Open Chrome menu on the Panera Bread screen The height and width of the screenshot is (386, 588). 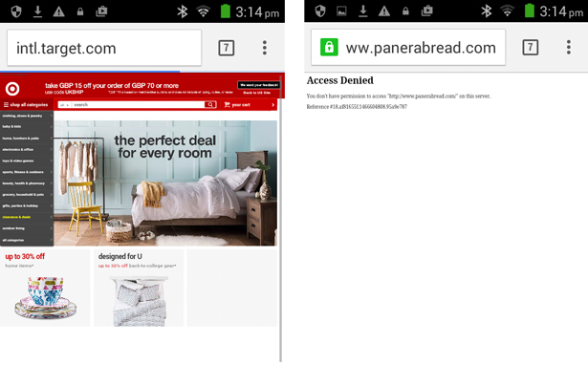pos(569,48)
